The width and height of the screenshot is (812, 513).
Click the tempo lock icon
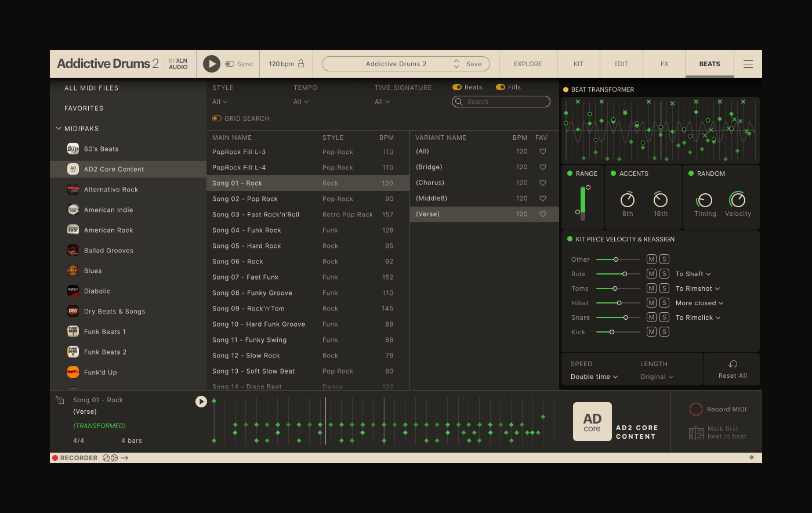pyautogui.click(x=301, y=63)
